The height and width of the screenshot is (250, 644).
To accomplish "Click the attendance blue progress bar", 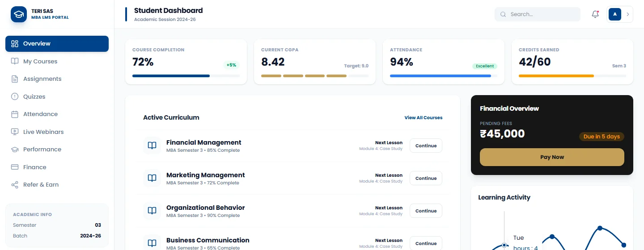I will point(444,76).
